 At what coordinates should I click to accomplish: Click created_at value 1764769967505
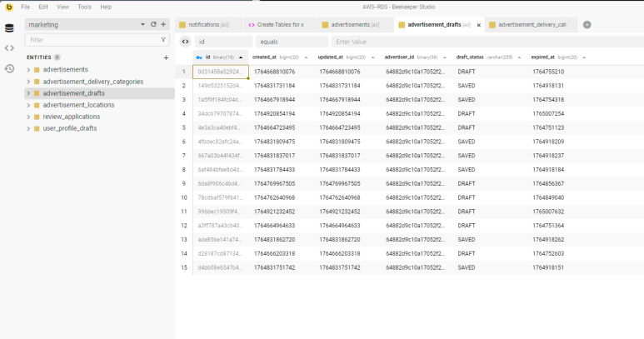coord(274,184)
